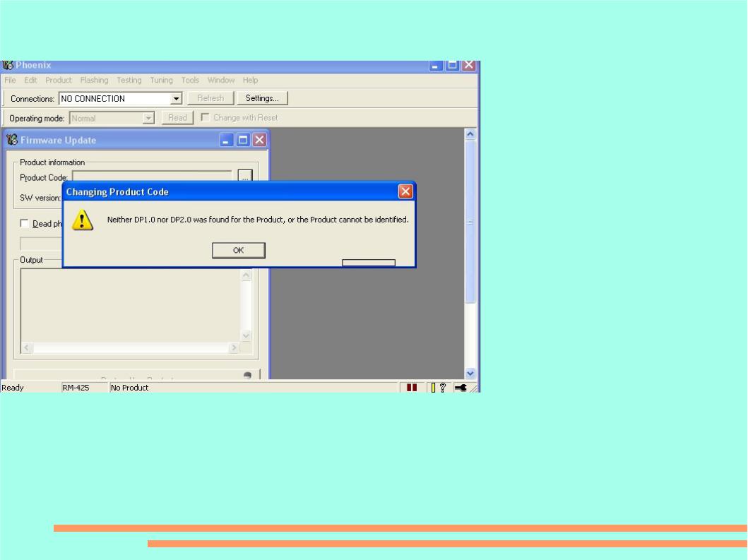Click Output box scroll up arrow
The height and width of the screenshot is (560, 748).
[246, 275]
